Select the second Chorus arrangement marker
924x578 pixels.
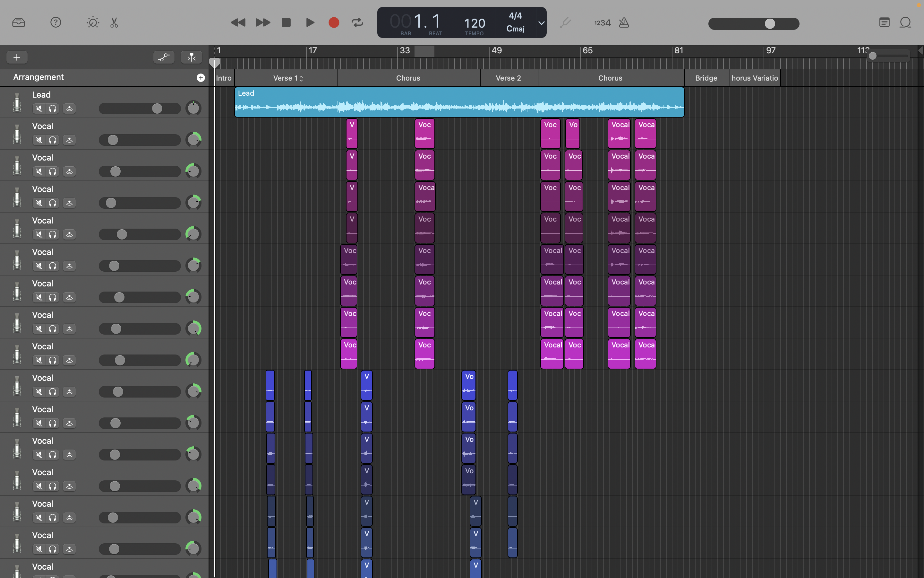pos(611,78)
